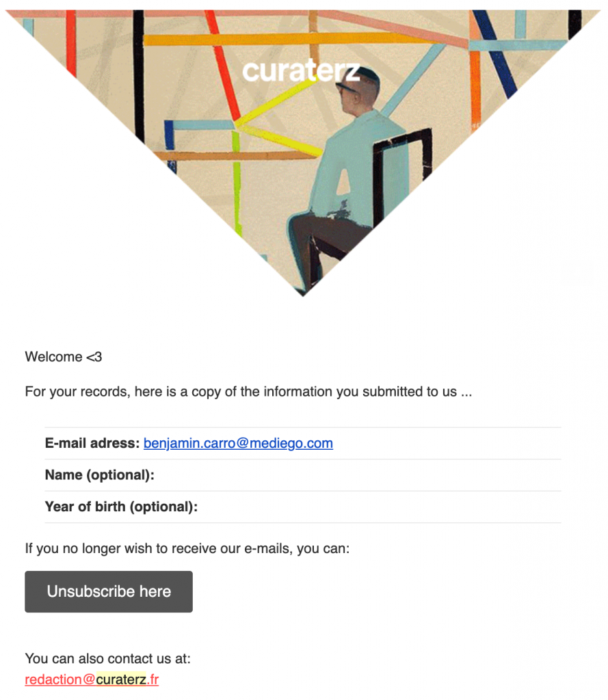Click the bottom tip of the triangular banner
This screenshot has width=608, height=700.
(302, 293)
